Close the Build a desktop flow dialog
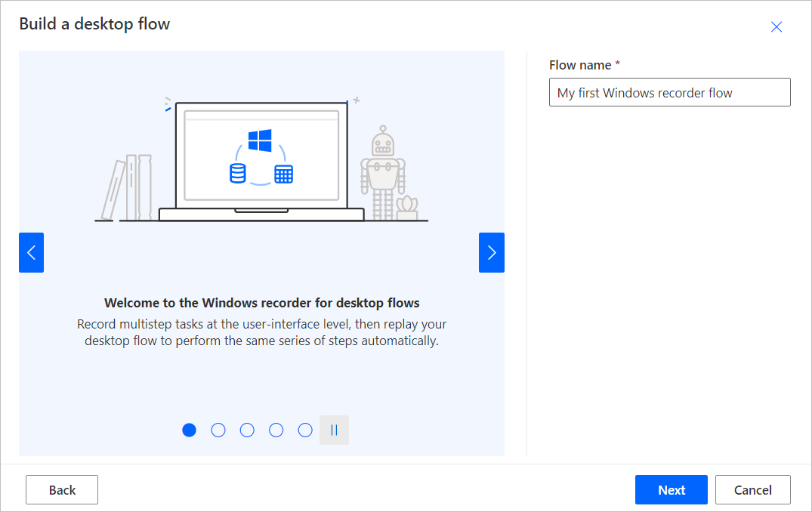Screen dimensions: 812x512 [x=776, y=27]
